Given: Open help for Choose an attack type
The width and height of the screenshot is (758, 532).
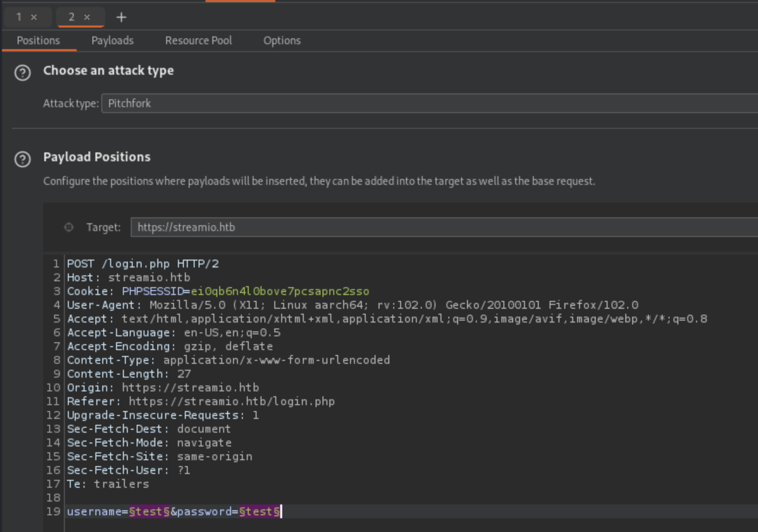Looking at the screenshot, I should tap(23, 73).
